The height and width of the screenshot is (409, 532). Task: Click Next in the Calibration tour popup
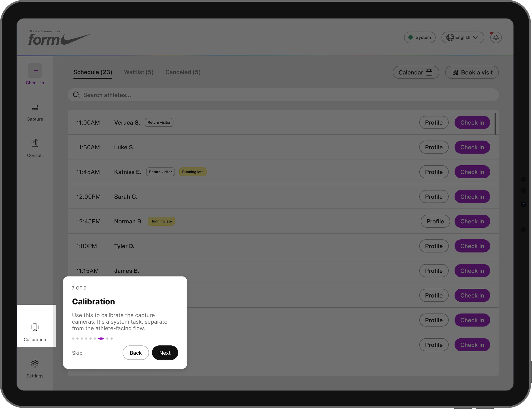(165, 353)
